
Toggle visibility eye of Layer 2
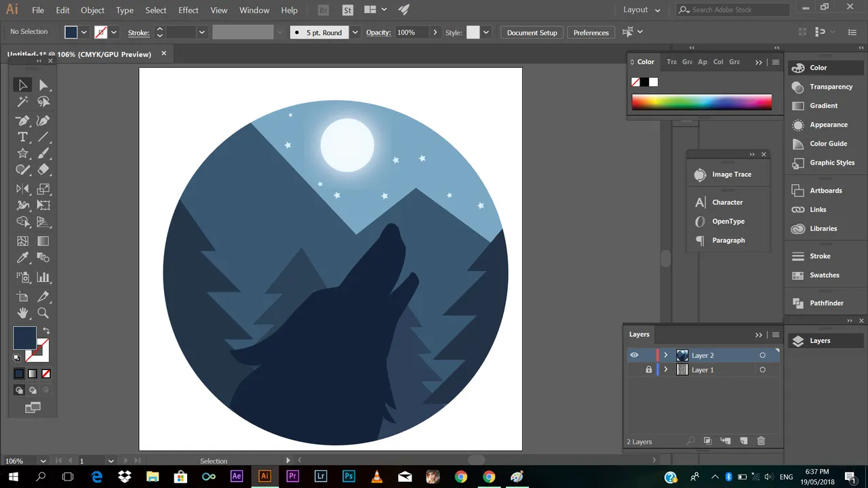click(634, 355)
